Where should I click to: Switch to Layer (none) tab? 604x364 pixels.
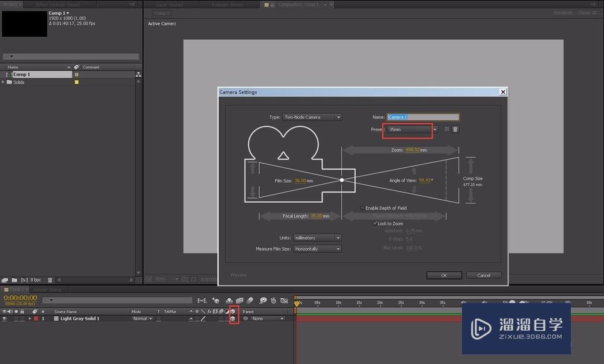pos(170,5)
